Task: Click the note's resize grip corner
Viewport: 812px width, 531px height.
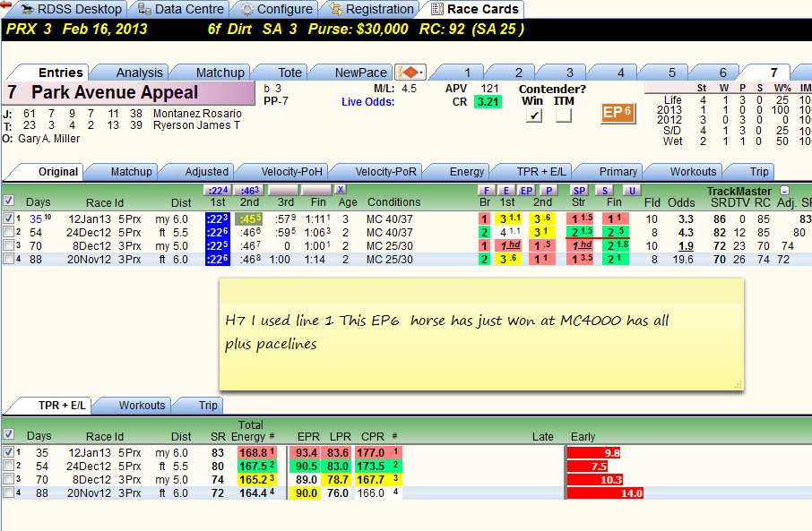Action: [x=738, y=384]
